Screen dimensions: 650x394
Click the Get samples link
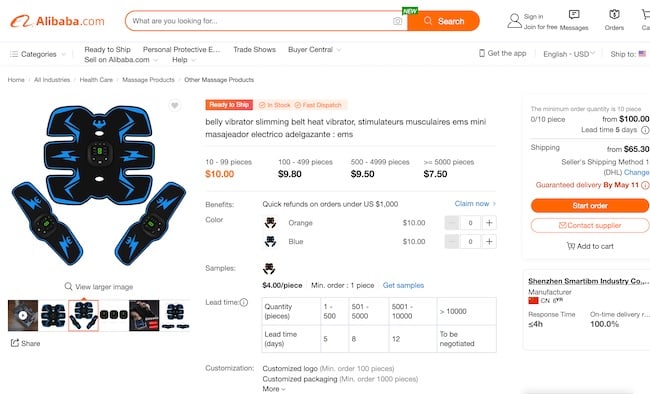[403, 285]
